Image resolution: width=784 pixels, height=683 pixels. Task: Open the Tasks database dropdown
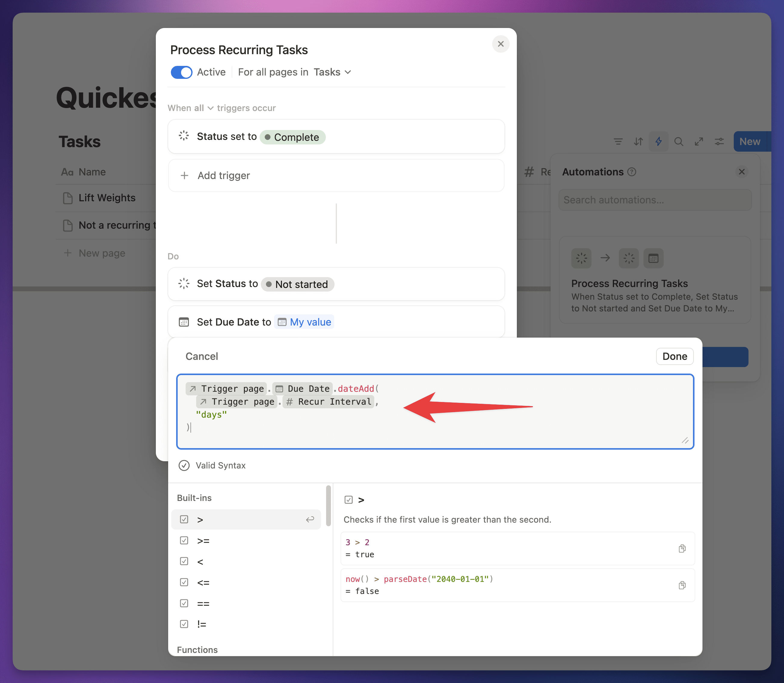tap(332, 72)
